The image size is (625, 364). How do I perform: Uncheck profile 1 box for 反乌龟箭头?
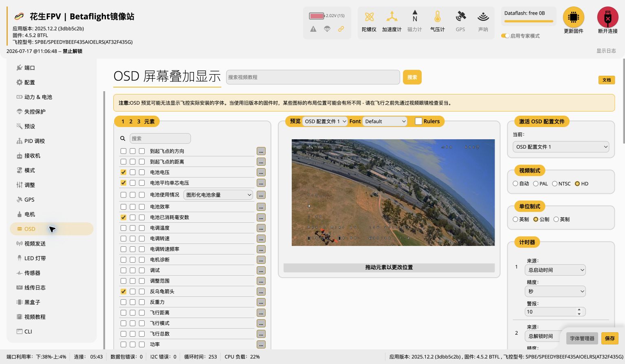click(123, 292)
